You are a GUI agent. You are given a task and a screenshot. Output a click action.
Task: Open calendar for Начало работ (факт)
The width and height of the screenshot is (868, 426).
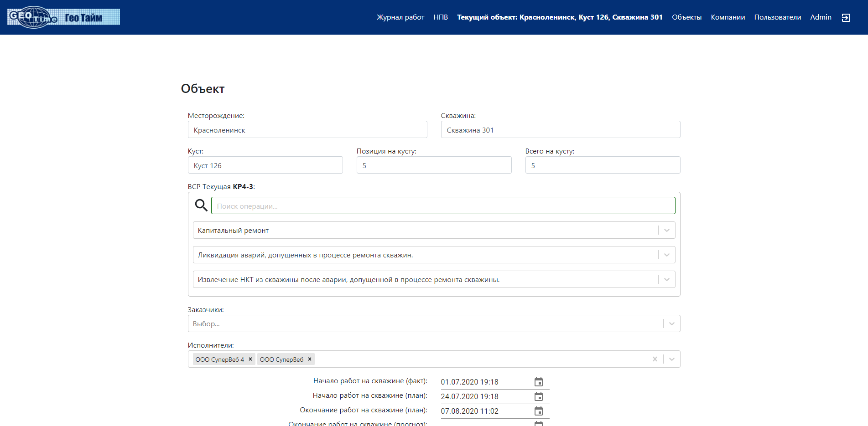coord(539,382)
